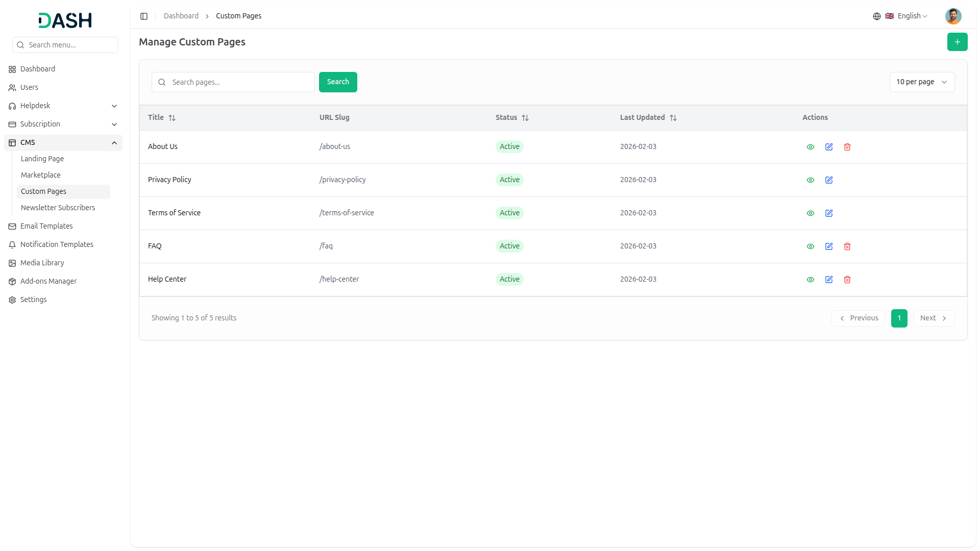View the Help Center page eye icon
Screen dimensions: 980x551
point(810,280)
